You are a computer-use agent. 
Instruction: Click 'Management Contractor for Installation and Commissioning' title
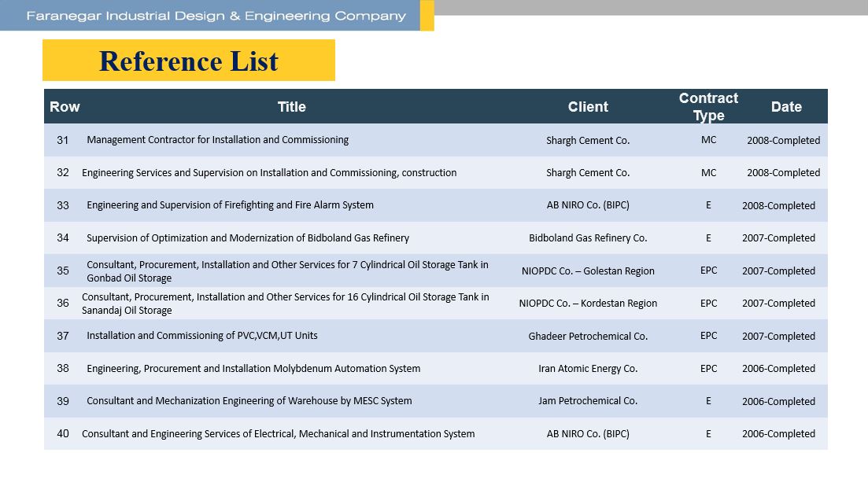point(217,140)
